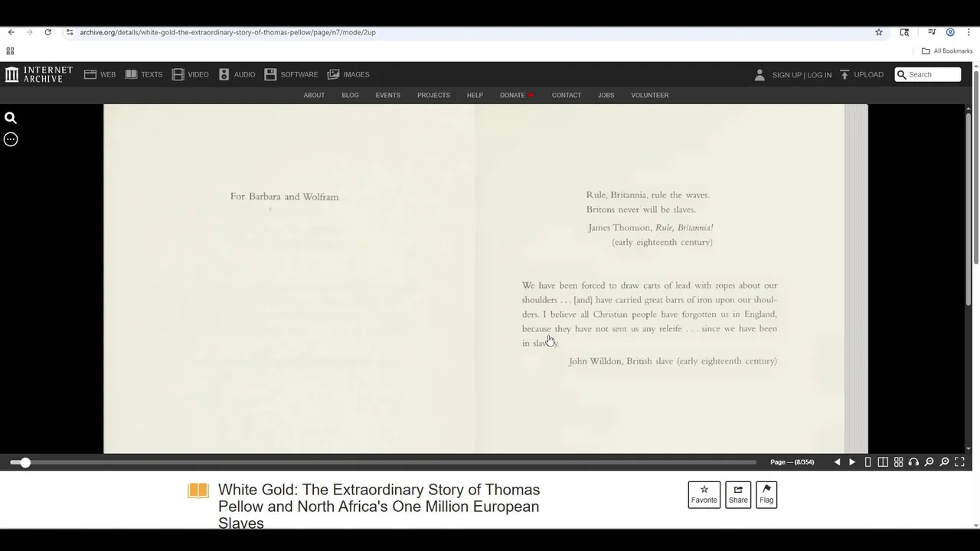
Task: Open browser extensions icon
Action: pos(904,32)
